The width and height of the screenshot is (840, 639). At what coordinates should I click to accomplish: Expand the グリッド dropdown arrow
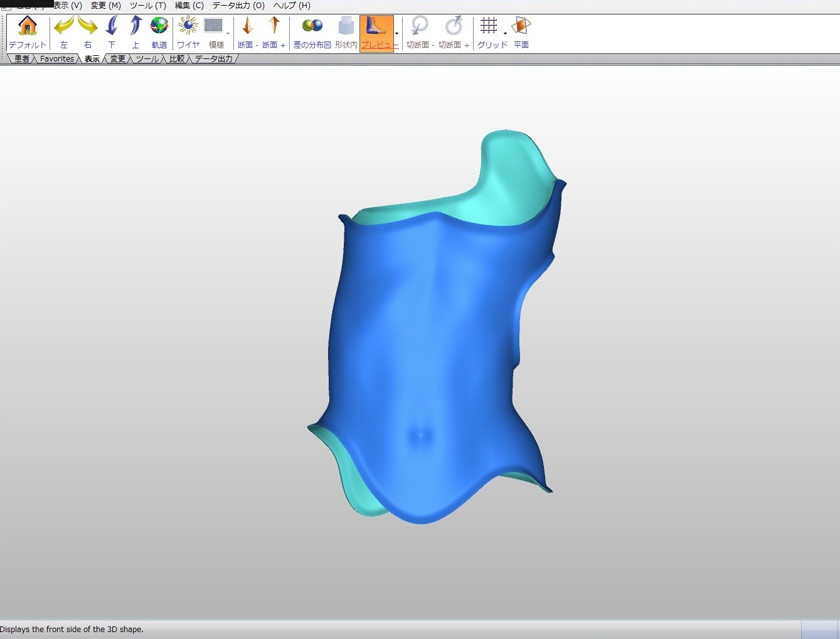pos(505,34)
